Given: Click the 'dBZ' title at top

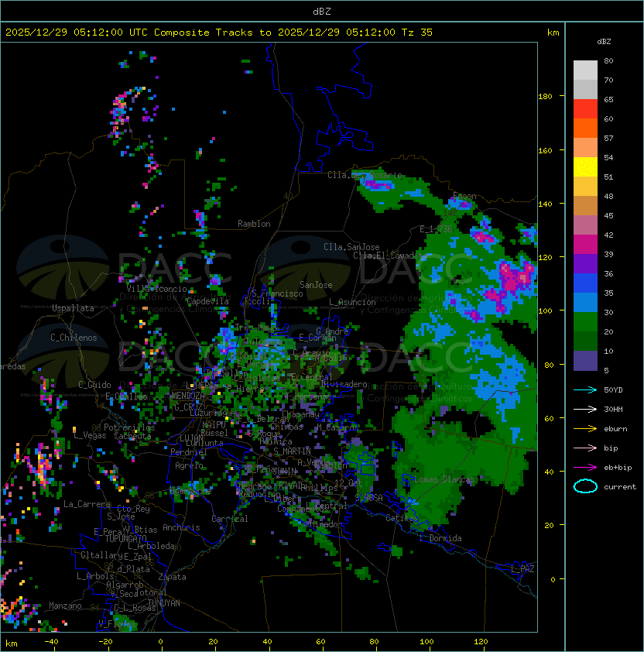Looking at the screenshot, I should [322, 11].
